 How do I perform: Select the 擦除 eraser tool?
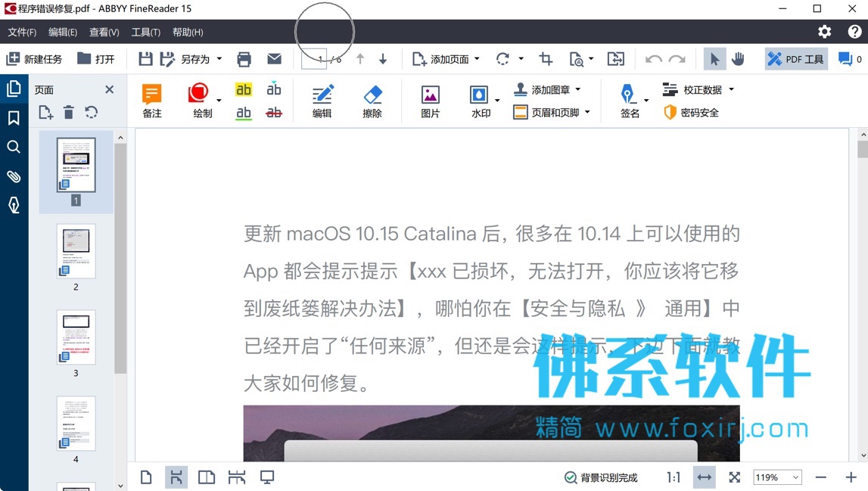coord(372,101)
